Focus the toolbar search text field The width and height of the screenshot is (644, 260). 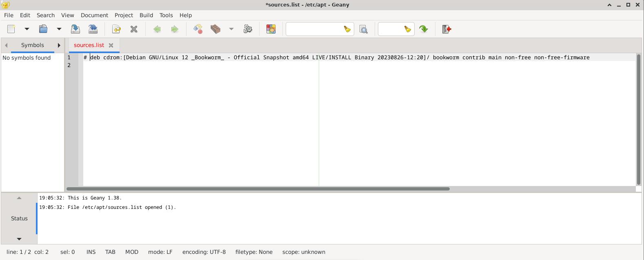click(314, 29)
